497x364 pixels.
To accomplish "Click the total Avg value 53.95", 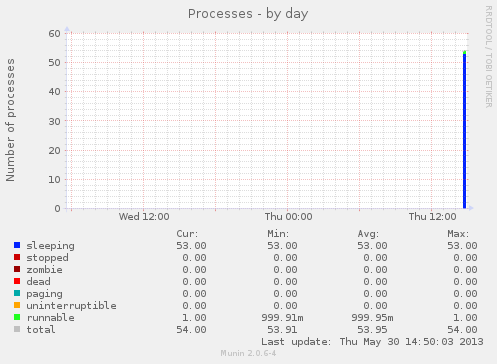I will click(x=372, y=330).
